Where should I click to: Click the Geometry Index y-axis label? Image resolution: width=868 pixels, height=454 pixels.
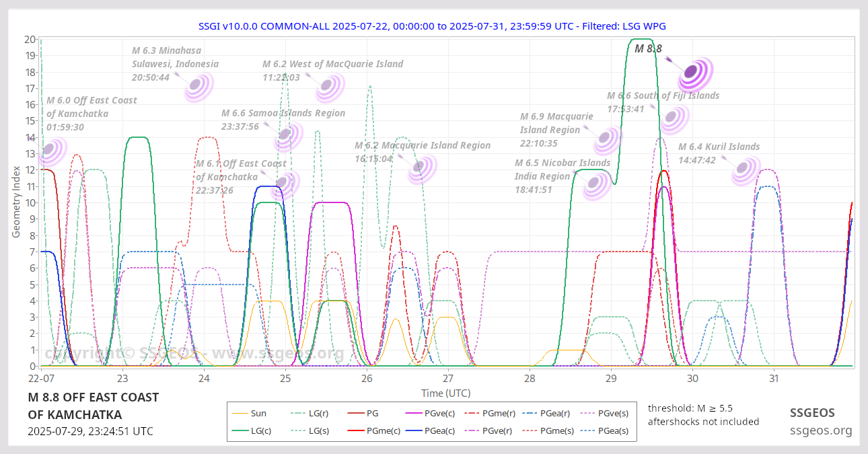click(x=16, y=202)
